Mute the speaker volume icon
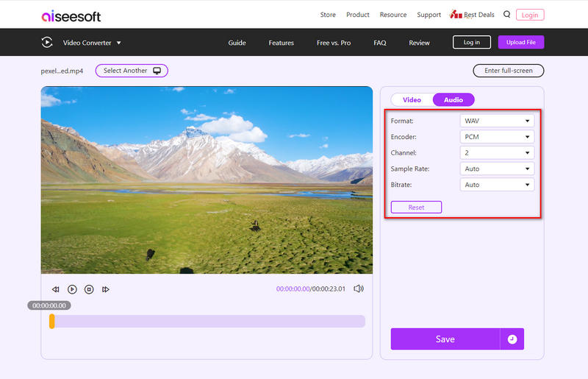Viewport: 588px width, 379px height. [359, 289]
